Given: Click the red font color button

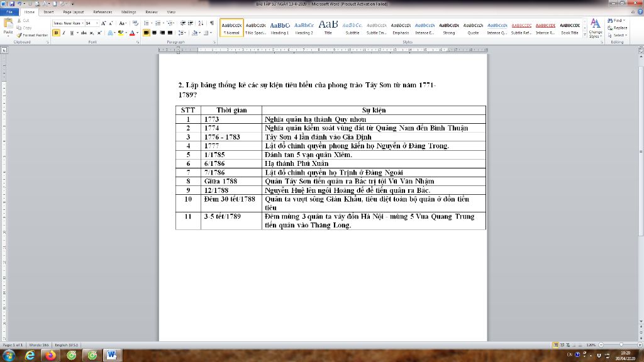Looking at the screenshot, I should point(132,33).
